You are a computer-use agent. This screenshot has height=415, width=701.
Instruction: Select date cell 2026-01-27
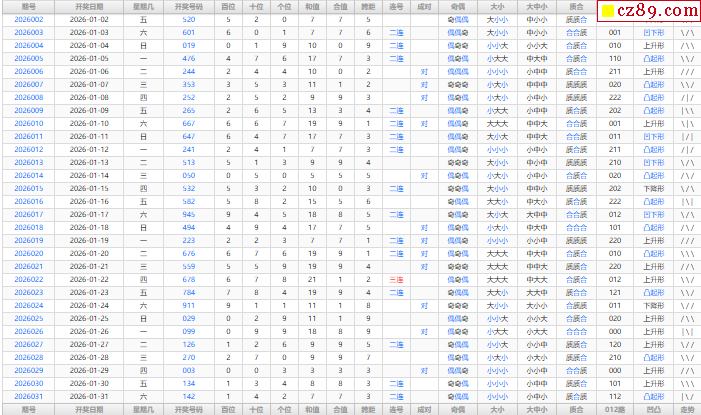pyautogui.click(x=89, y=344)
